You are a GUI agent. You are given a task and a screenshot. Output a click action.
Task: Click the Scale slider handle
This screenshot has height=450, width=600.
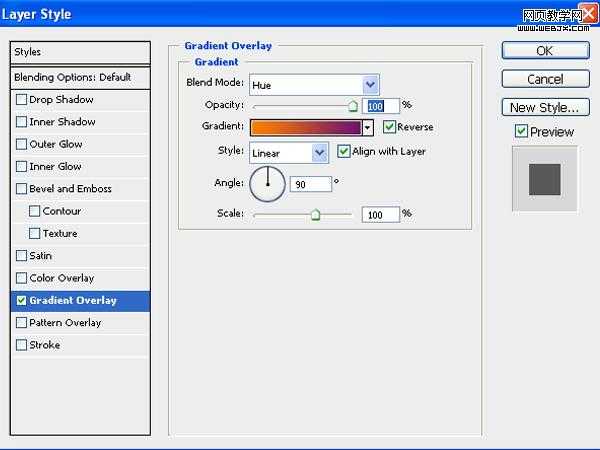click(x=315, y=214)
